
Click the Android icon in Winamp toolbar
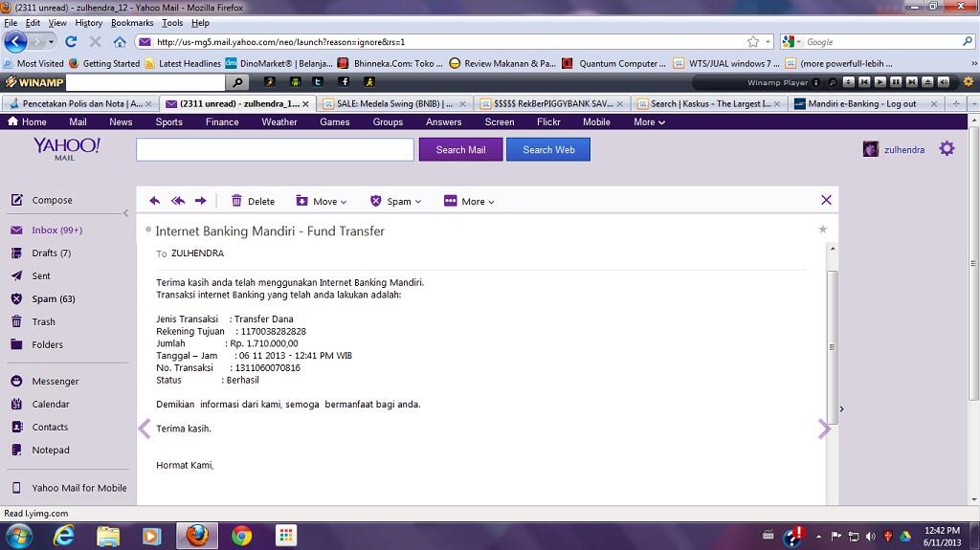pos(295,82)
